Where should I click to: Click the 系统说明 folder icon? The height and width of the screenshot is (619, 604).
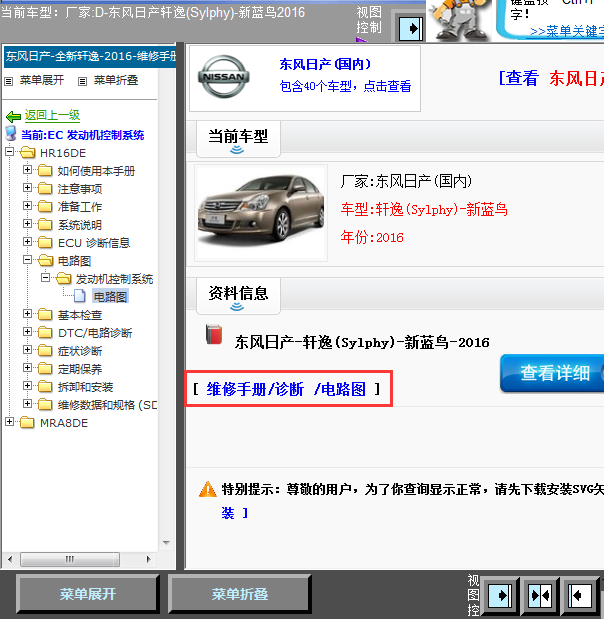(x=45, y=225)
